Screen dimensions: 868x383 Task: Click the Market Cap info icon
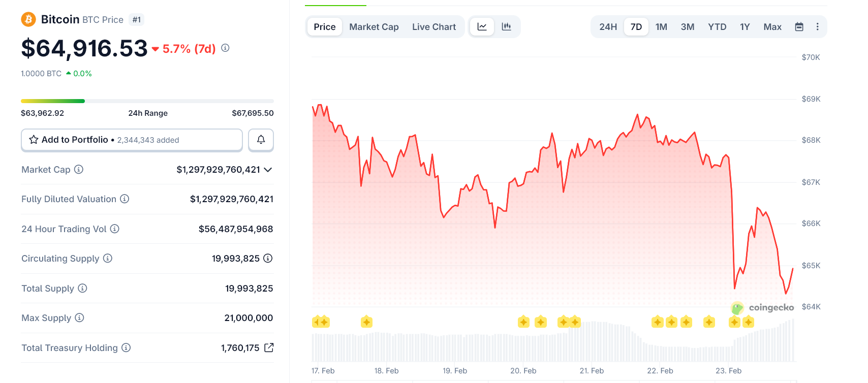pos(79,169)
